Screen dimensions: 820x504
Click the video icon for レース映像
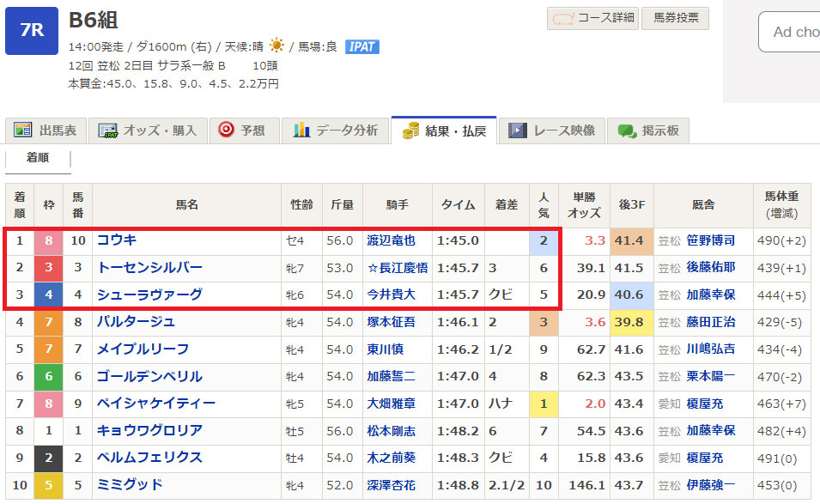(x=517, y=131)
